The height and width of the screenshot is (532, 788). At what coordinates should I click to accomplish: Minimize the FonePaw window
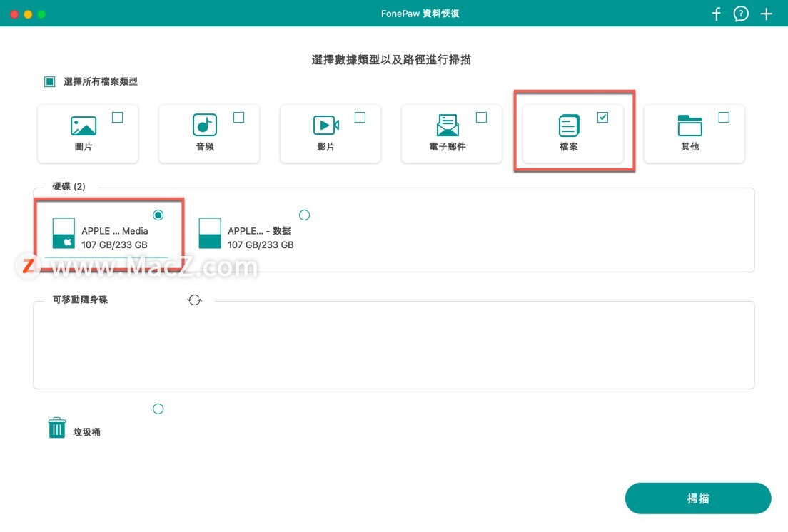(x=28, y=14)
